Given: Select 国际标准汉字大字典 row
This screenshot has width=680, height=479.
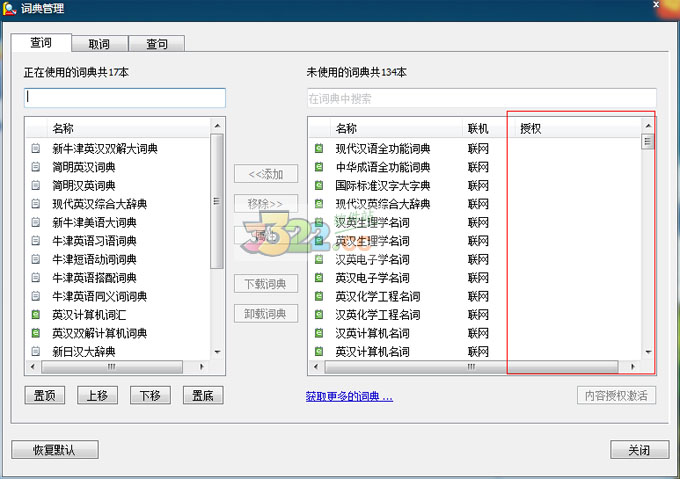Looking at the screenshot, I should tap(475, 186).
